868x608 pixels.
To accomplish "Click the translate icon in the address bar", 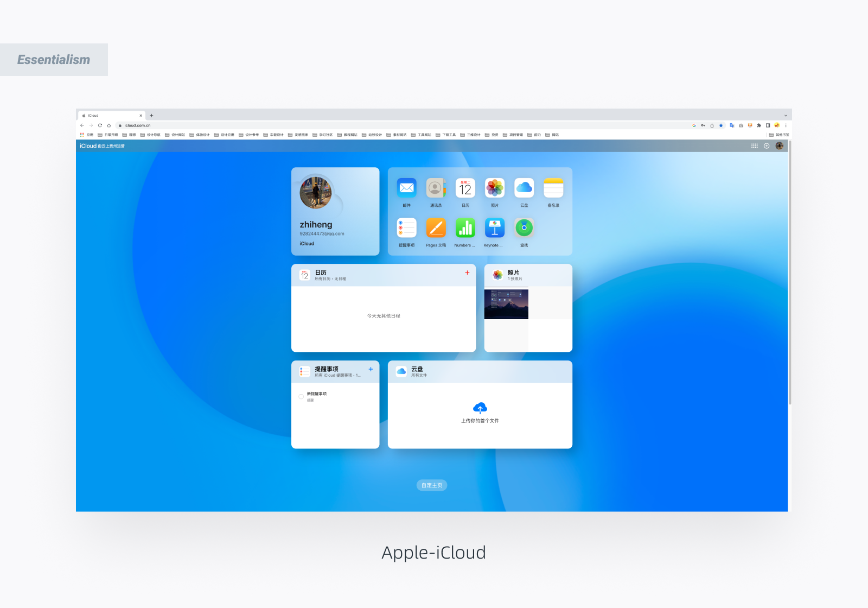I will [x=732, y=125].
